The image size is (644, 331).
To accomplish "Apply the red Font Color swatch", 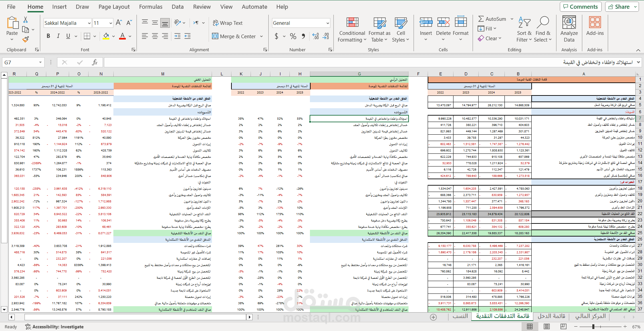I will (x=122, y=36).
